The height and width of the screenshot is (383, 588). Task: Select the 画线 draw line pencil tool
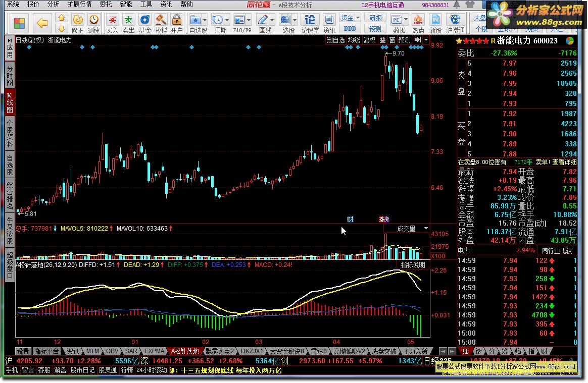(x=263, y=20)
